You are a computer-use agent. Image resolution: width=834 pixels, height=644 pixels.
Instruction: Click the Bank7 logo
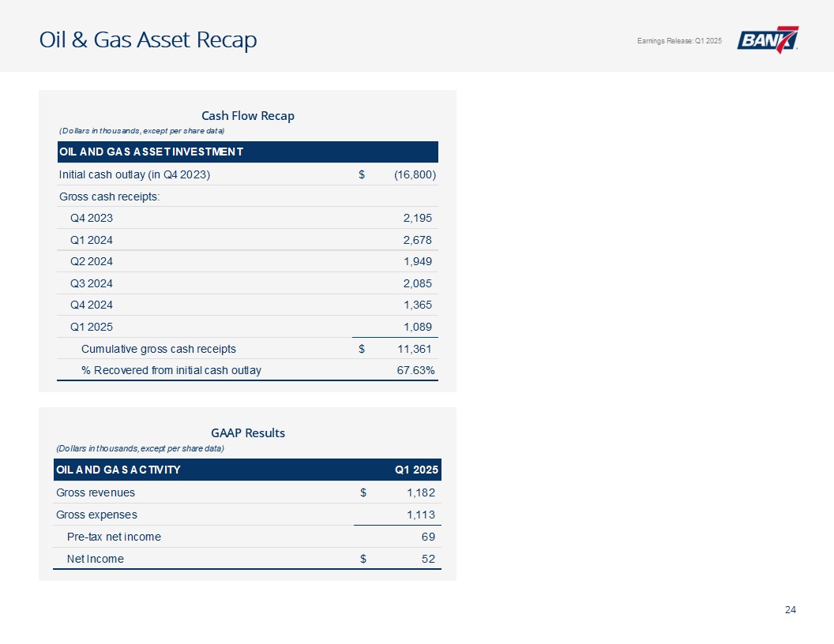768,39
